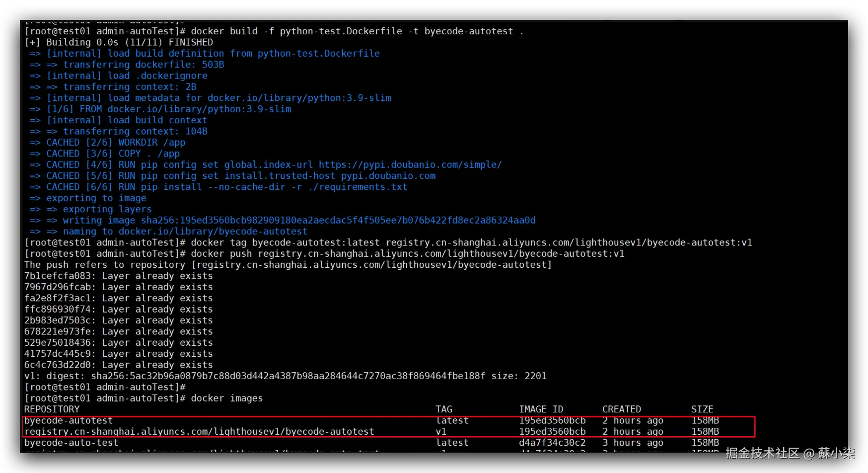Click the SIZE column header

702,409
